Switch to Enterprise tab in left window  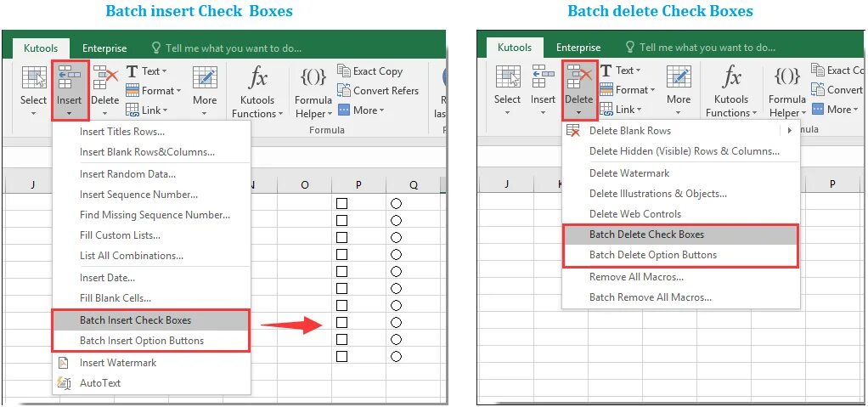[x=104, y=48]
